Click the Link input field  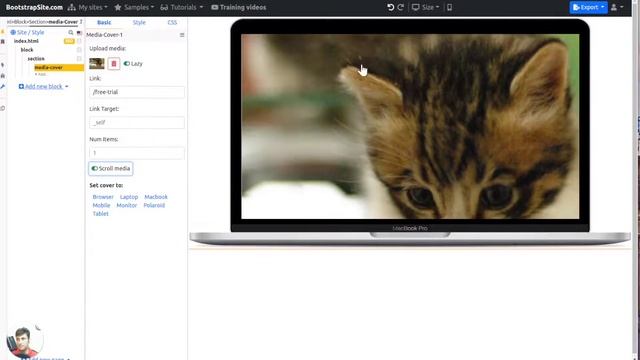137,92
